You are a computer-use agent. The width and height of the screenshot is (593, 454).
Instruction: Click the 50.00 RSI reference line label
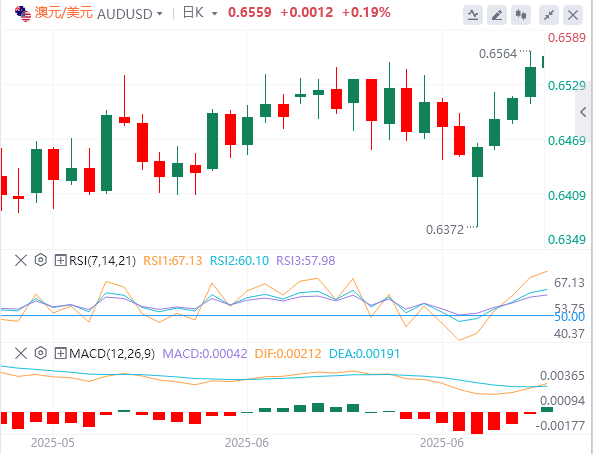570,317
